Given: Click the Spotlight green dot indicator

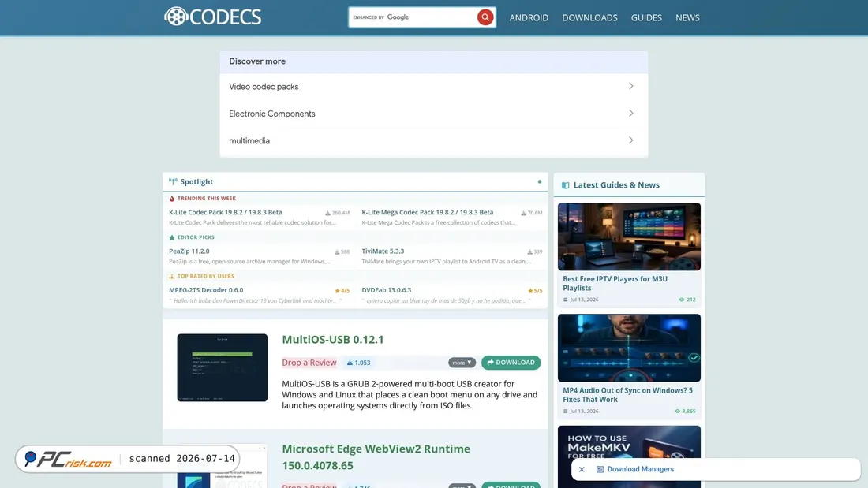Looking at the screenshot, I should point(539,181).
